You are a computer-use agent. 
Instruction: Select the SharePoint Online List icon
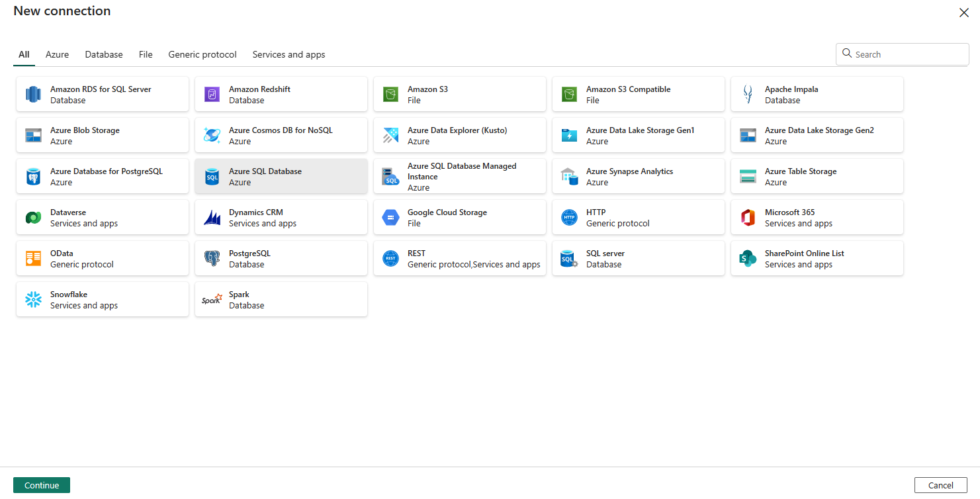click(x=748, y=259)
